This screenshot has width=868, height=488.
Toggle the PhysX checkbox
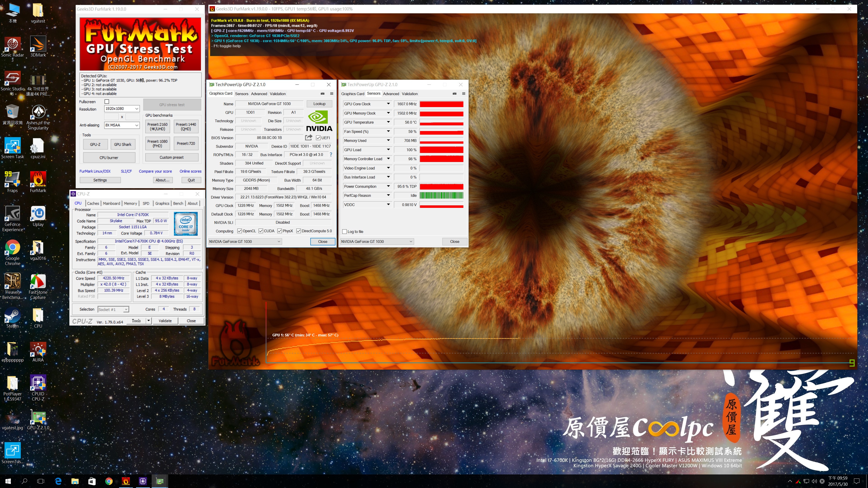pos(280,231)
